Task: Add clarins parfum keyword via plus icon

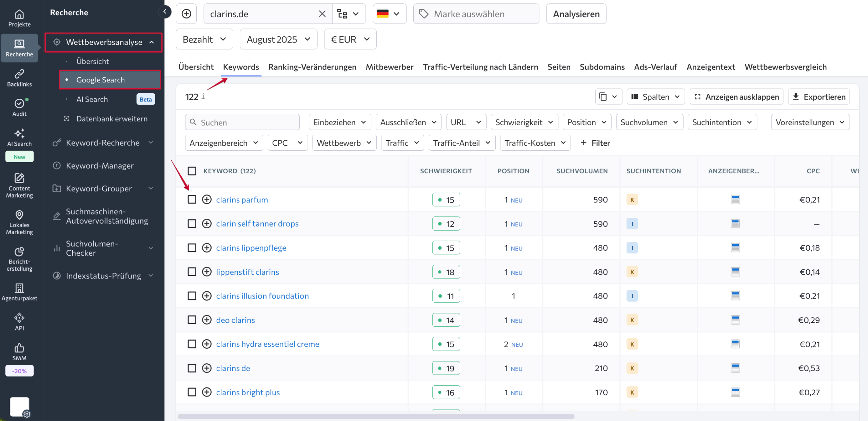Action: [207, 199]
